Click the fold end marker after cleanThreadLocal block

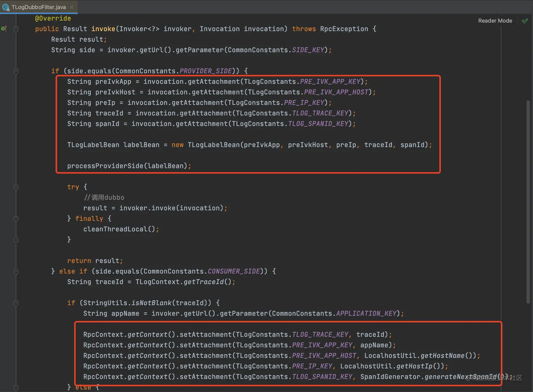tap(16, 240)
